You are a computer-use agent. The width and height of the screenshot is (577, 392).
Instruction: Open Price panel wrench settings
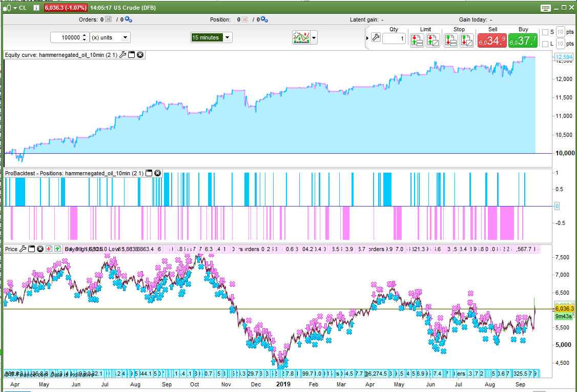(22, 249)
